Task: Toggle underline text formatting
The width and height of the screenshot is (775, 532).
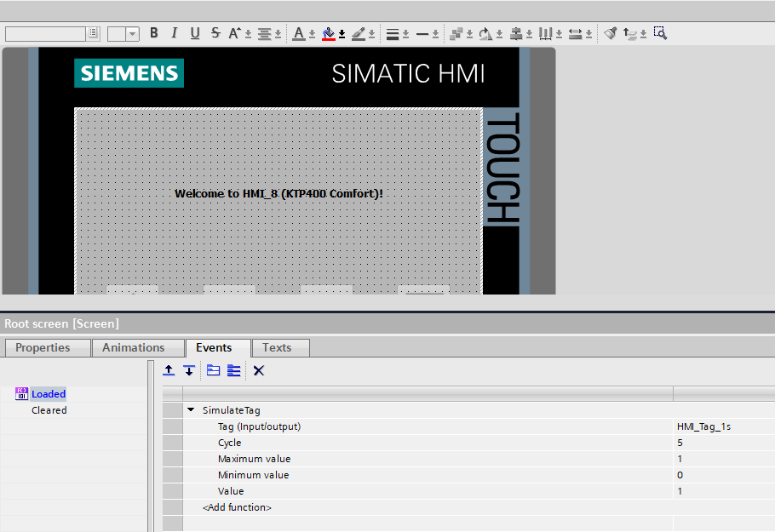Action: [195, 33]
